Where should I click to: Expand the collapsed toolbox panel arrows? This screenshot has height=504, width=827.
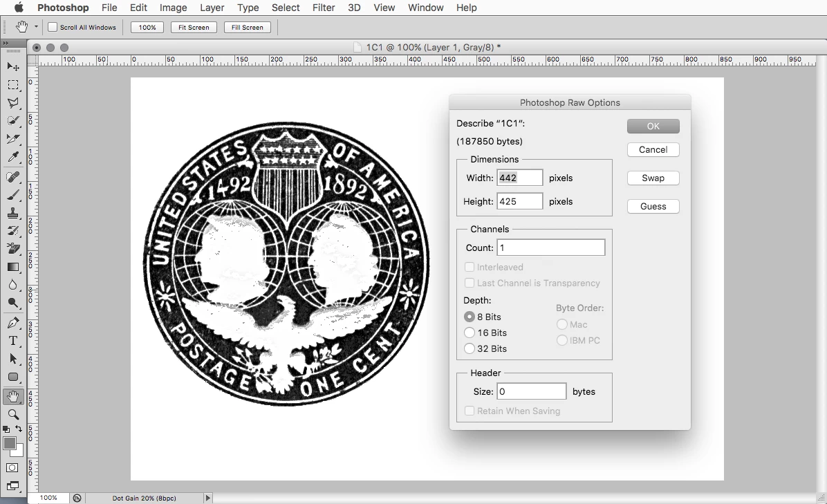pyautogui.click(x=6, y=44)
